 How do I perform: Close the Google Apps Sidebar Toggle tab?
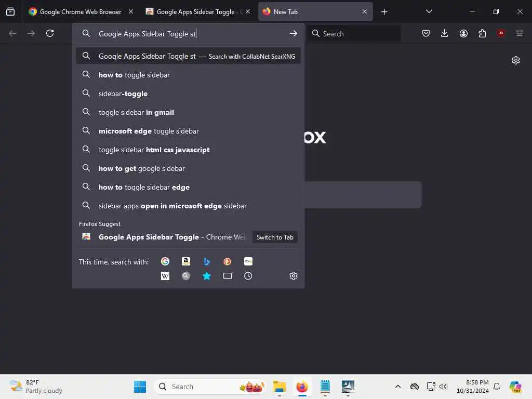click(248, 12)
